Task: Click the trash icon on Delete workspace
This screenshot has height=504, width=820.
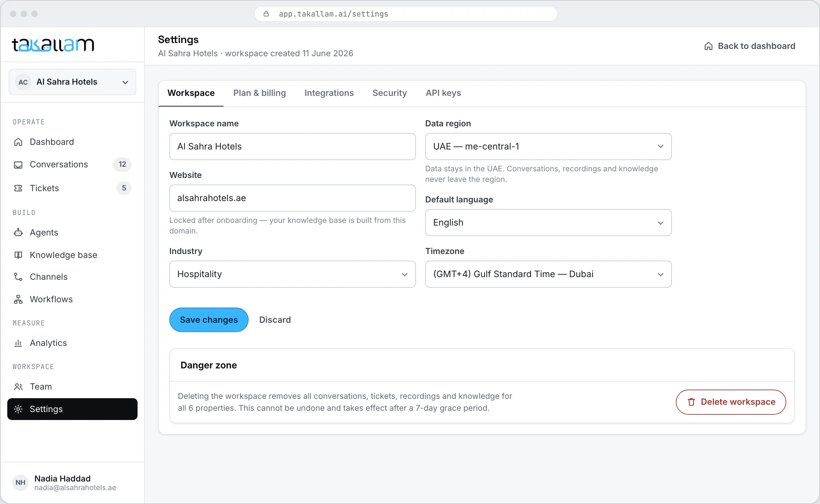Action: (691, 402)
